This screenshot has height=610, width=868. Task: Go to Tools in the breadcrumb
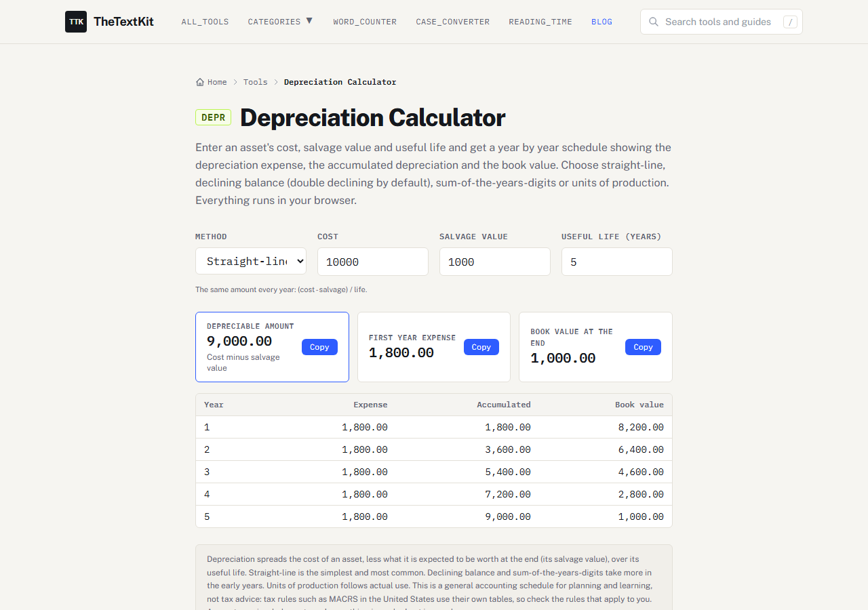[256, 82]
